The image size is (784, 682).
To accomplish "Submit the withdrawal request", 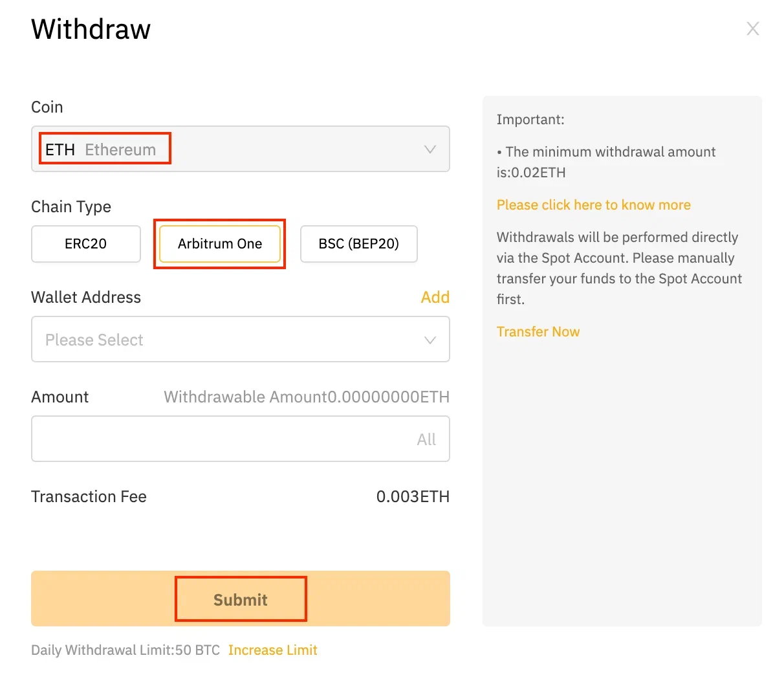I will point(240,599).
